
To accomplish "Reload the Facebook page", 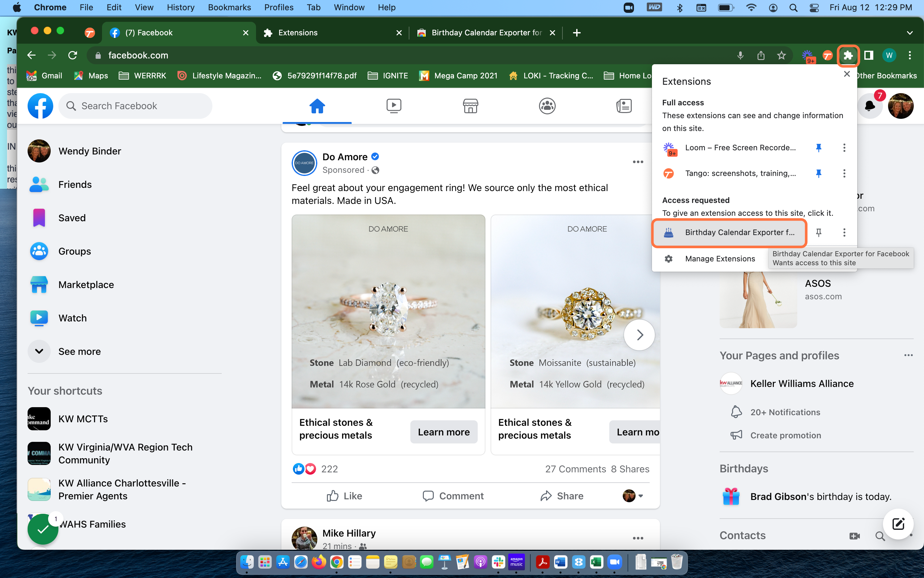I will click(73, 56).
